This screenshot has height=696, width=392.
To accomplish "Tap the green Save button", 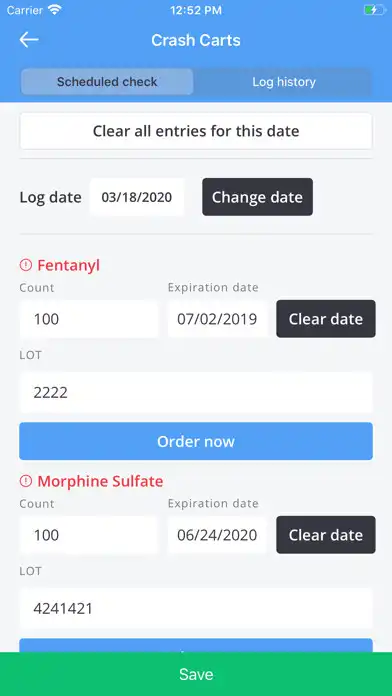I will point(196,674).
